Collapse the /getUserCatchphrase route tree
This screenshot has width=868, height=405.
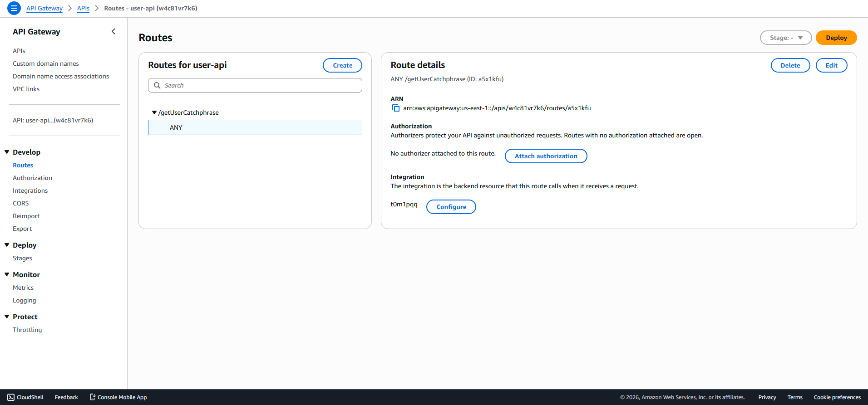tap(154, 112)
